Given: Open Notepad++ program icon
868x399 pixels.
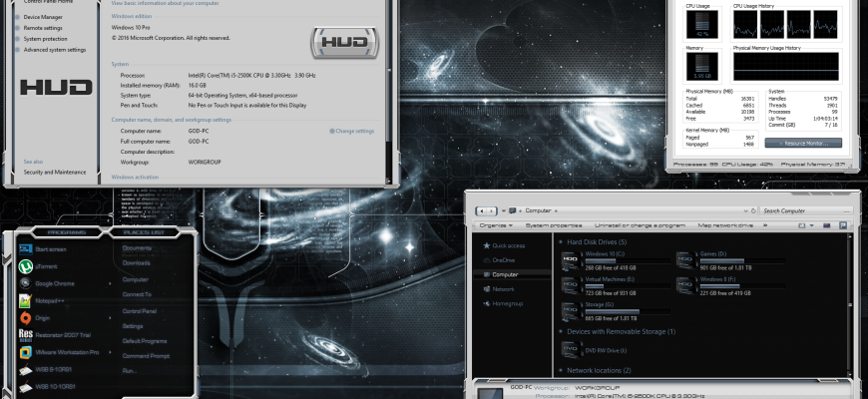Looking at the screenshot, I should tap(26, 301).
